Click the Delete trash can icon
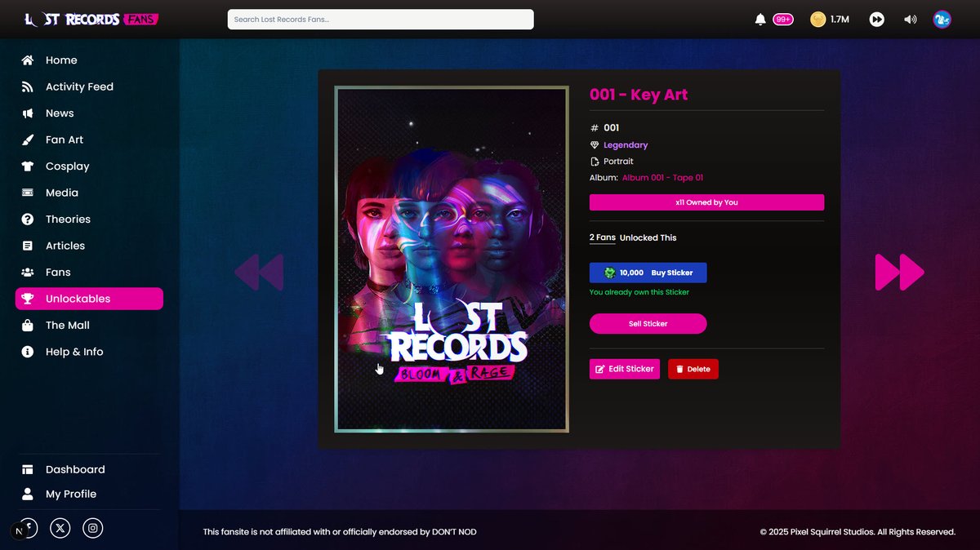The image size is (980, 550). (679, 369)
